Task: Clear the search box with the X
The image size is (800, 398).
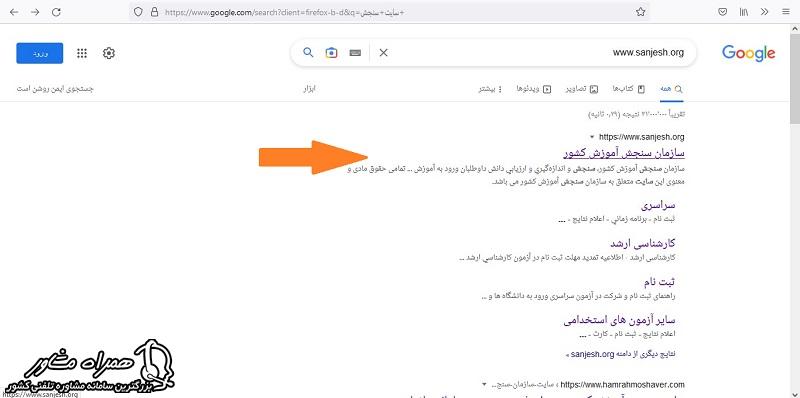Action: tap(383, 53)
